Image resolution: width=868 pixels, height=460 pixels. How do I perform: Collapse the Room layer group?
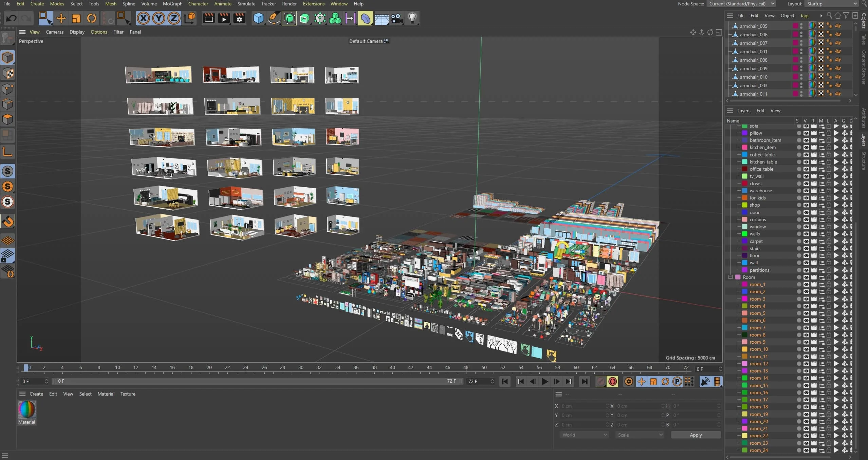tap(730, 277)
